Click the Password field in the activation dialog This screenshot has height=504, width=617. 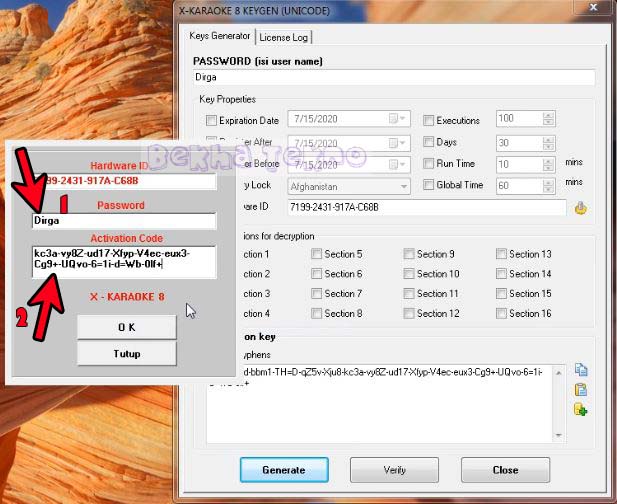click(124, 221)
